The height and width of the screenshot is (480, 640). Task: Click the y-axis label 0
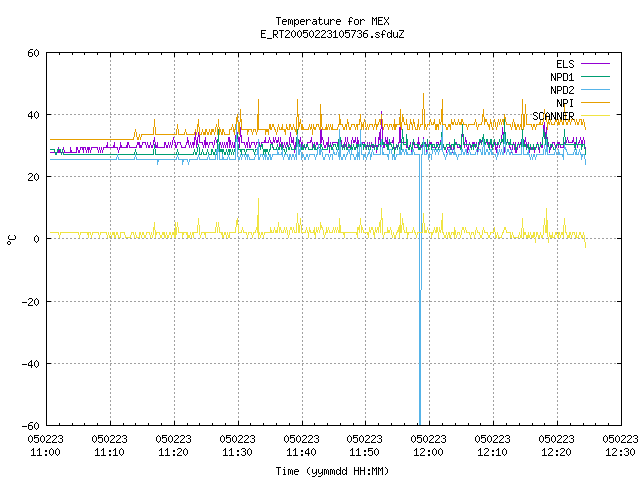tap(36, 239)
